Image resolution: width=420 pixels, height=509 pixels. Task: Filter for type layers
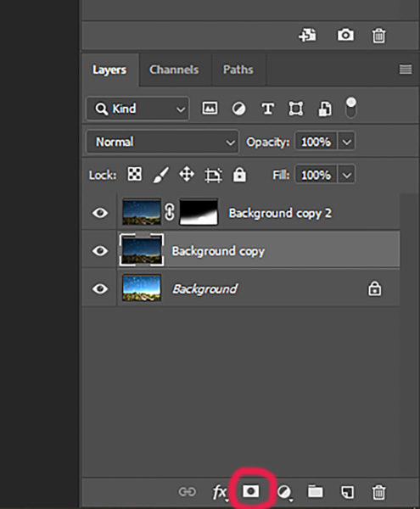coord(268,109)
